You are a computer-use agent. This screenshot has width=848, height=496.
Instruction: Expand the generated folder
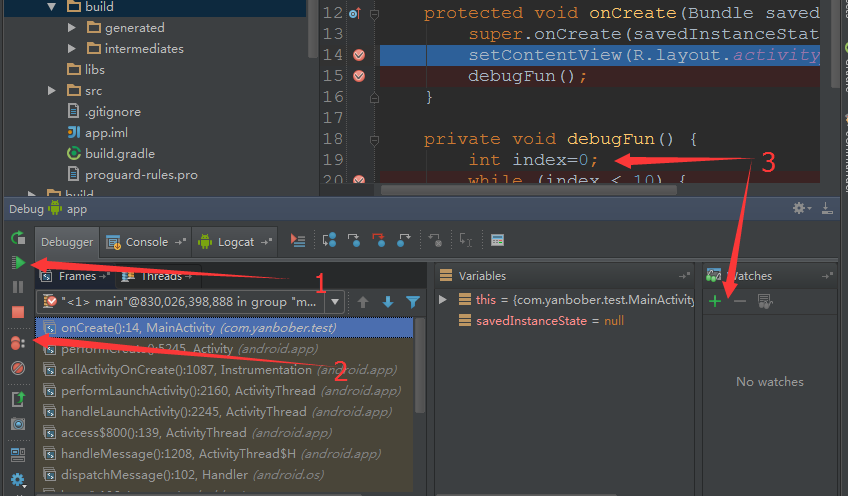pyautogui.click(x=72, y=27)
